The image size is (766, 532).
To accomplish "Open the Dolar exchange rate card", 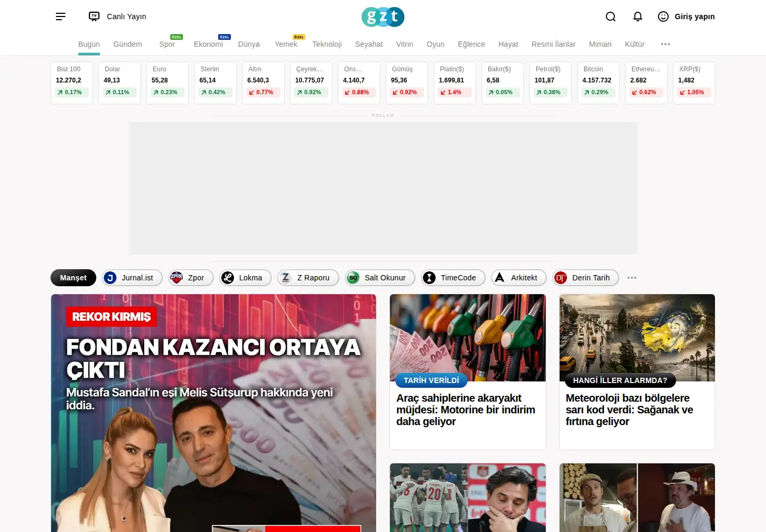I will click(120, 83).
